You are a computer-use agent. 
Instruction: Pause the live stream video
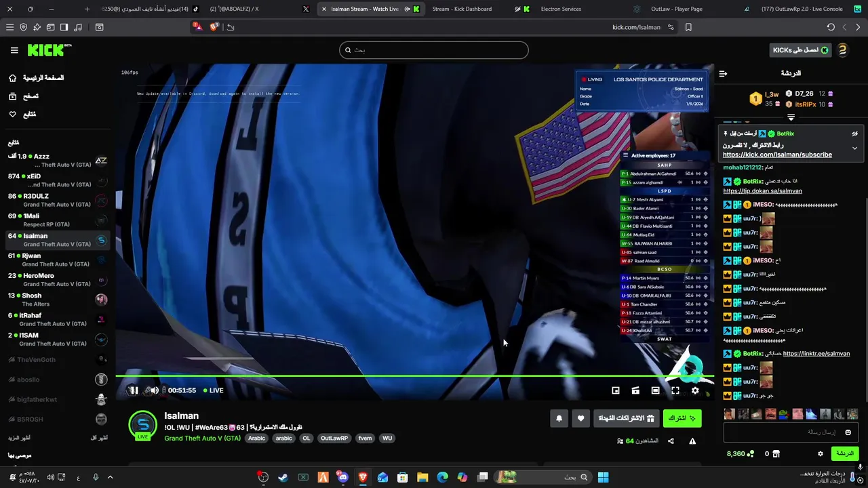pos(134,390)
